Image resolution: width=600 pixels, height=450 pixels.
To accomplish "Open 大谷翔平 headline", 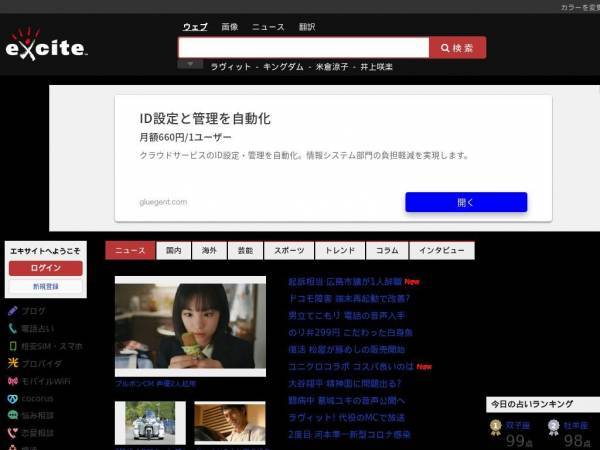I will pyautogui.click(x=345, y=383).
